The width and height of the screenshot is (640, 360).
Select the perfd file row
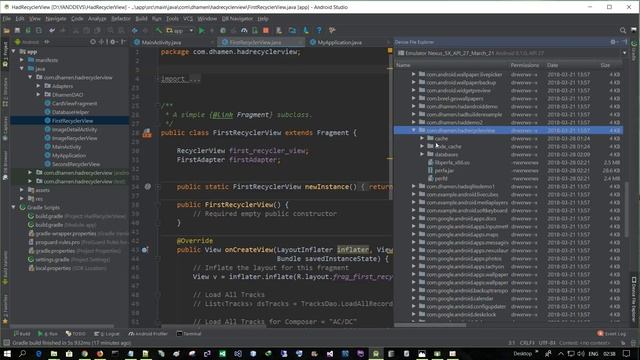(x=508, y=178)
